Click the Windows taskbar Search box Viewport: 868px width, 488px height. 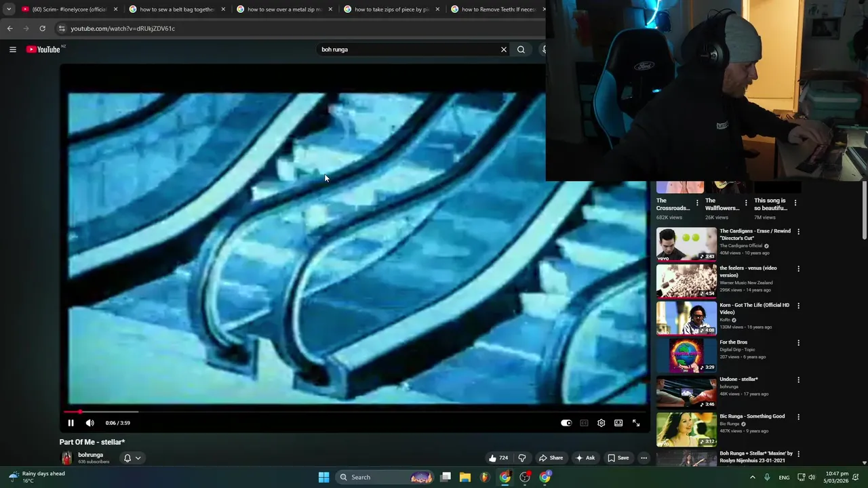384,477
